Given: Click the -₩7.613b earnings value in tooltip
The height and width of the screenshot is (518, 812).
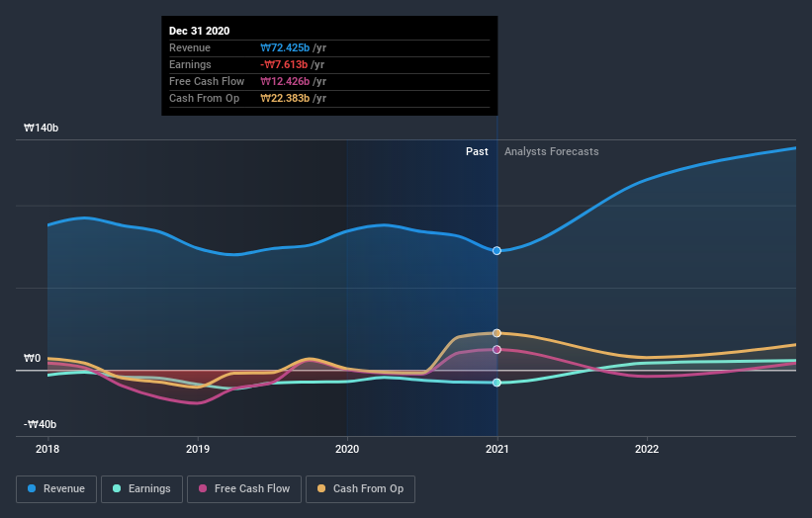Looking at the screenshot, I should pyautogui.click(x=284, y=64).
